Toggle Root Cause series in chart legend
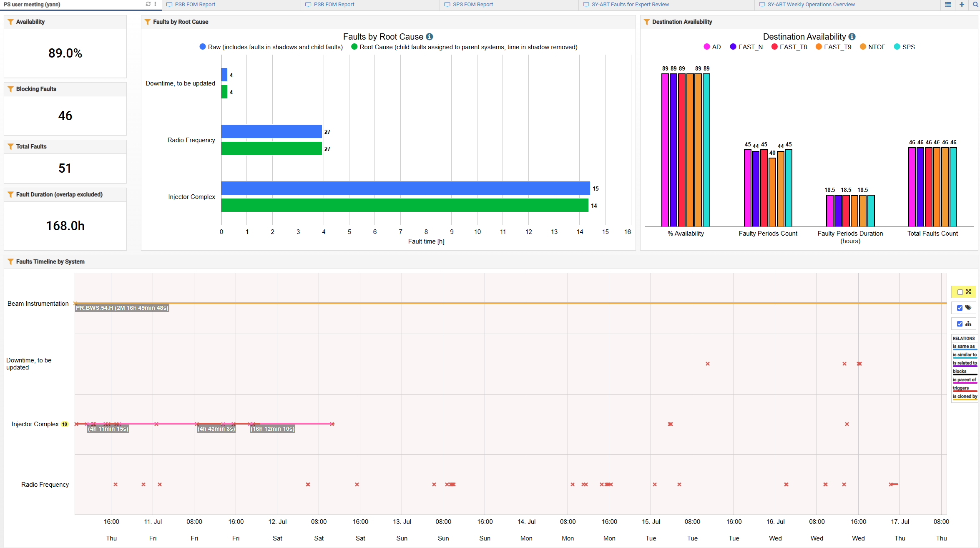 click(x=464, y=47)
